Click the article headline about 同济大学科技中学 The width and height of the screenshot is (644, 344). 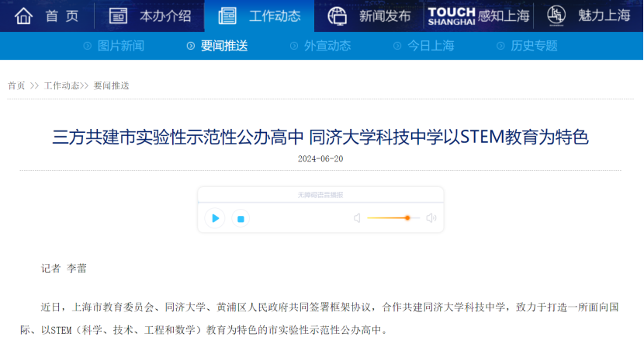tap(320, 137)
